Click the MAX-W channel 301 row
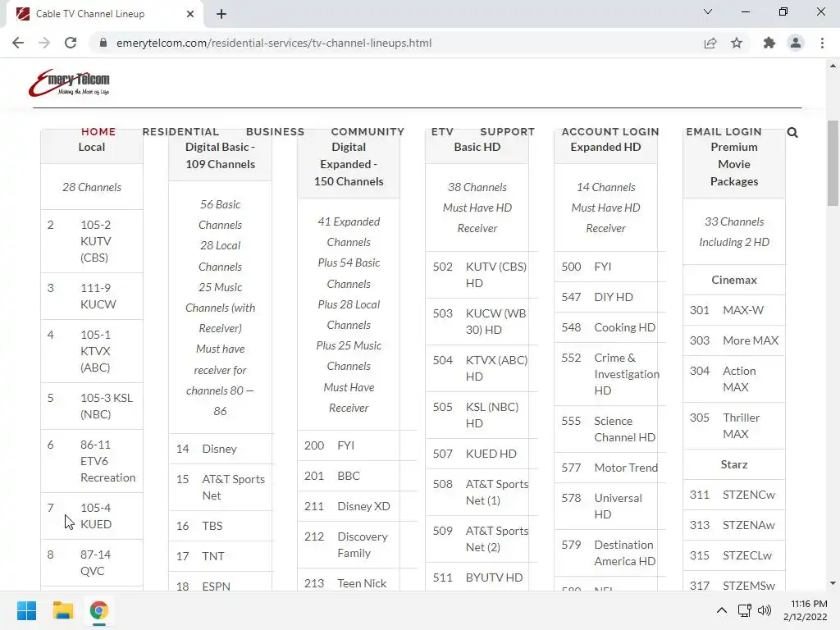 click(x=734, y=310)
